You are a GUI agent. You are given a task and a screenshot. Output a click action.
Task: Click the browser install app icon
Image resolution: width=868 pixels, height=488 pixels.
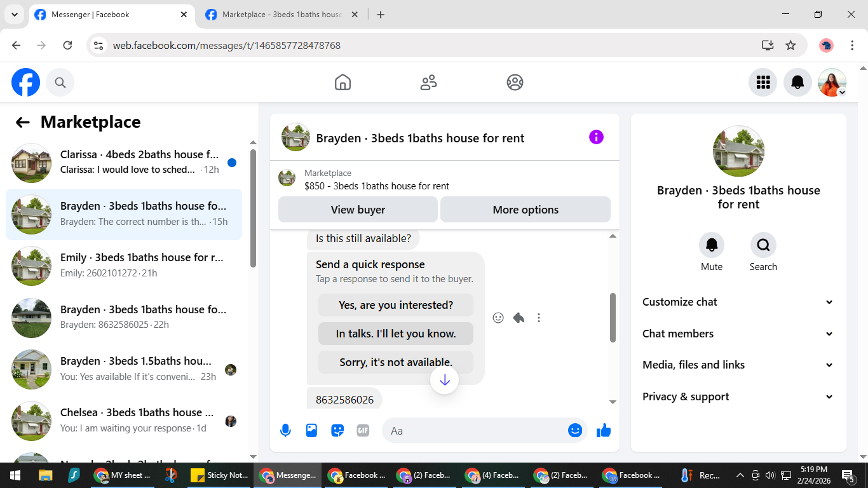(x=768, y=45)
